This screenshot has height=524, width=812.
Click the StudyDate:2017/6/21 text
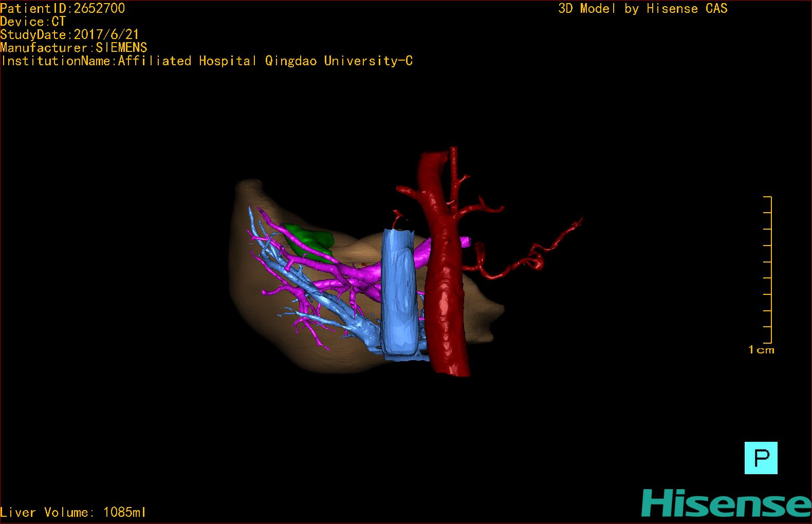point(70,34)
